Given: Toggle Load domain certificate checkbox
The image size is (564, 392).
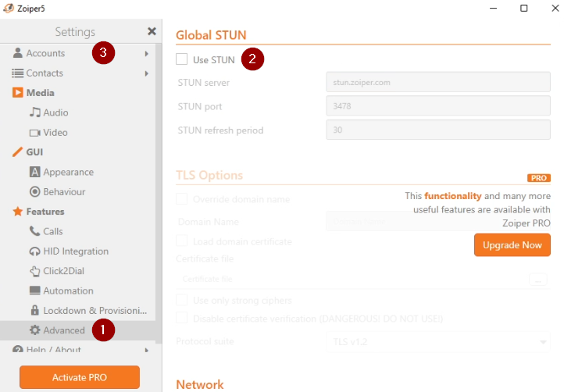Looking at the screenshot, I should click(x=182, y=241).
